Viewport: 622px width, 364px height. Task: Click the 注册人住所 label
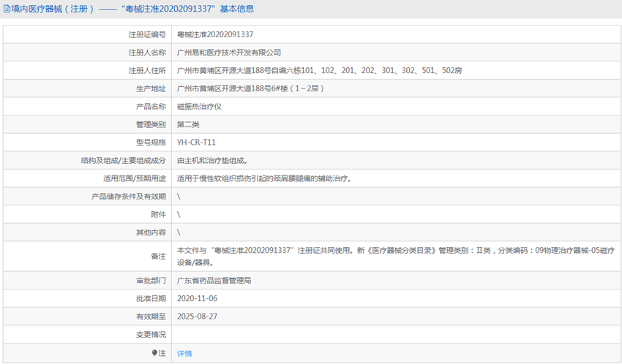pos(147,70)
